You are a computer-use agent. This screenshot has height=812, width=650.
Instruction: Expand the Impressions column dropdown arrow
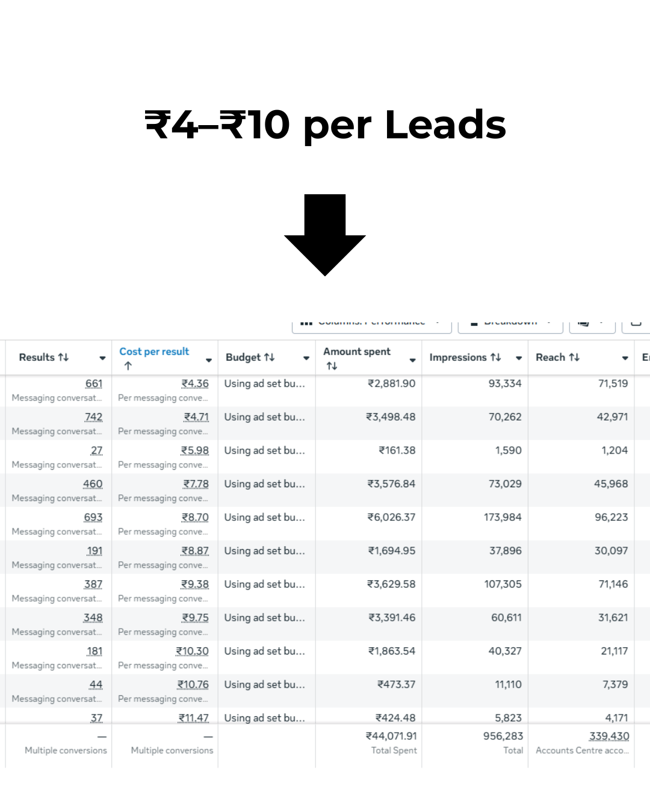coord(519,358)
